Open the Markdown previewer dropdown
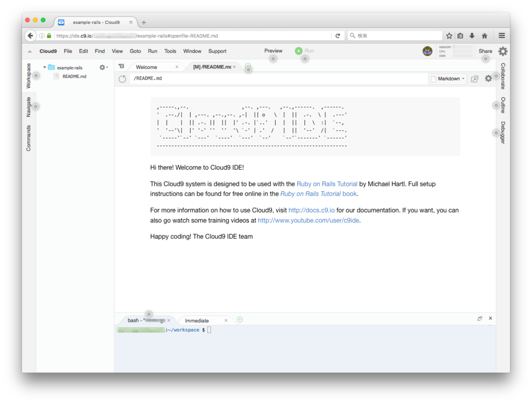This screenshot has height=404, width=532. click(x=448, y=79)
